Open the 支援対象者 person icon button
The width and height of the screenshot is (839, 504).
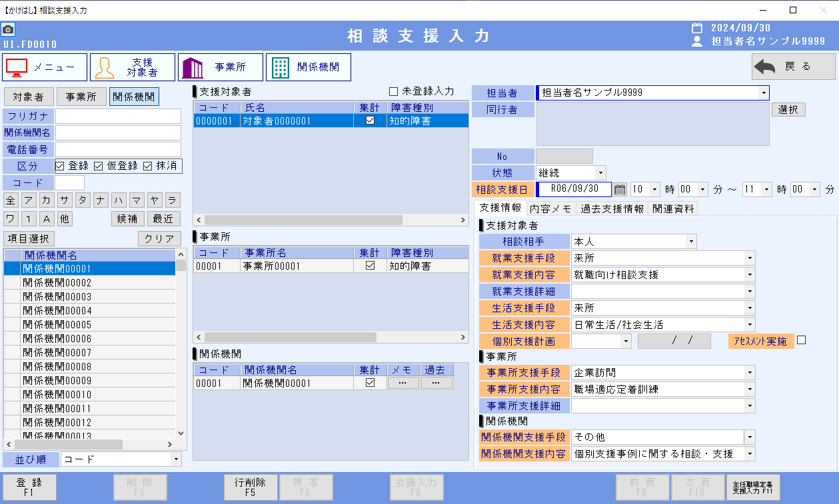click(133, 67)
